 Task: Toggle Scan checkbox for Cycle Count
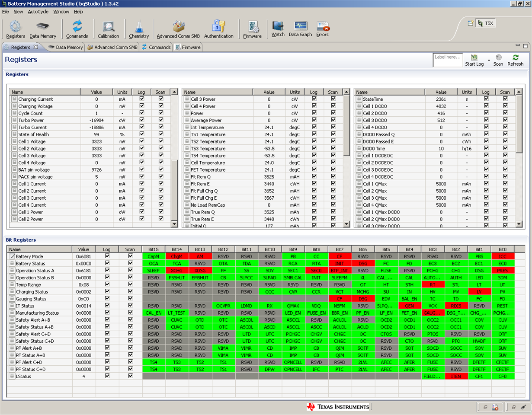click(161, 113)
